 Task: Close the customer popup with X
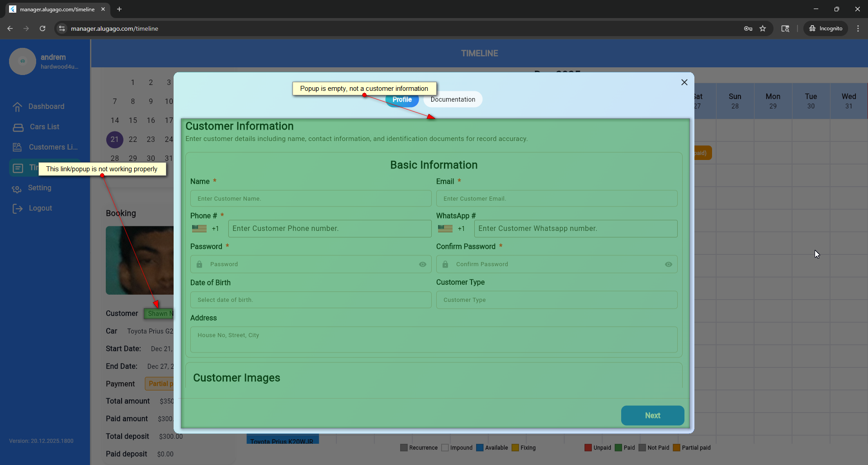click(x=684, y=82)
